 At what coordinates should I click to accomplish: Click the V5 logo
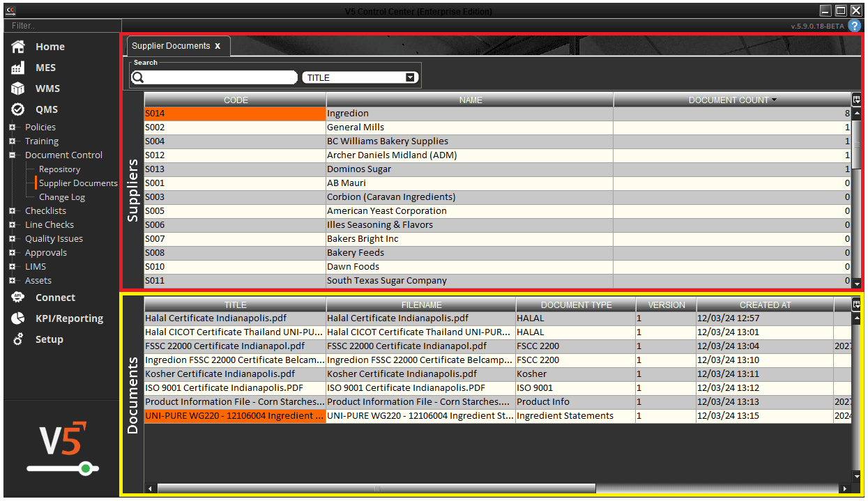[x=63, y=439]
